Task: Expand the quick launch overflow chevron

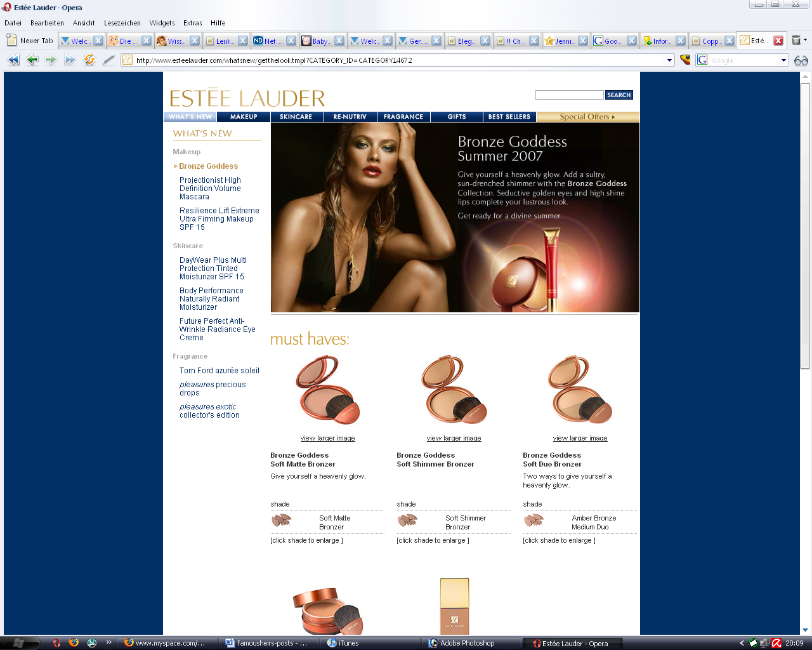Action: [108, 642]
